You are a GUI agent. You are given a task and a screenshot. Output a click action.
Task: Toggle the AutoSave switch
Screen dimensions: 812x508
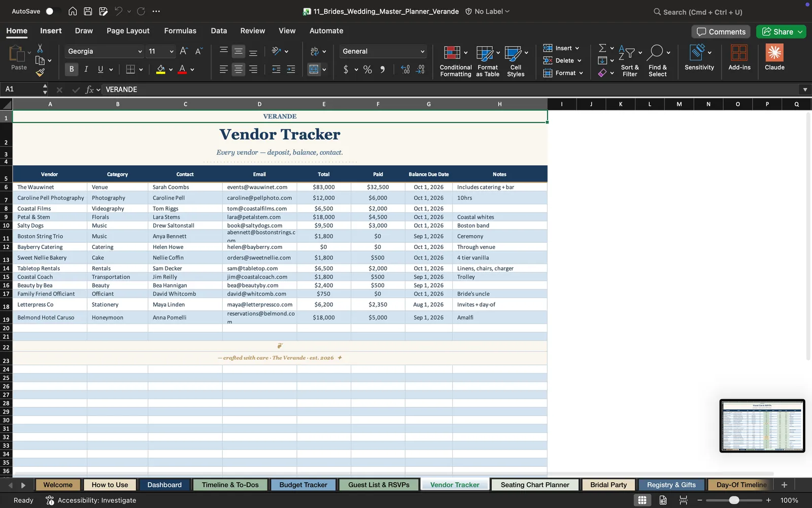(53, 11)
